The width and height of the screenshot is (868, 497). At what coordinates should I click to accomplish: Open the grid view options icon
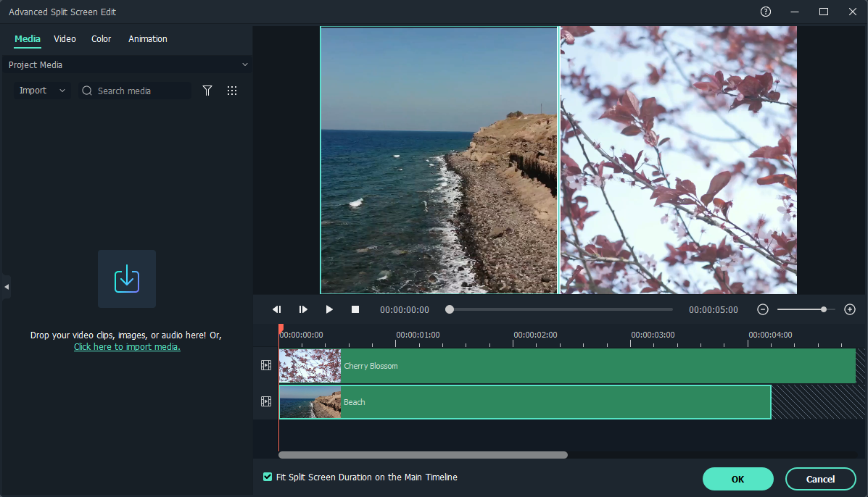pos(232,91)
